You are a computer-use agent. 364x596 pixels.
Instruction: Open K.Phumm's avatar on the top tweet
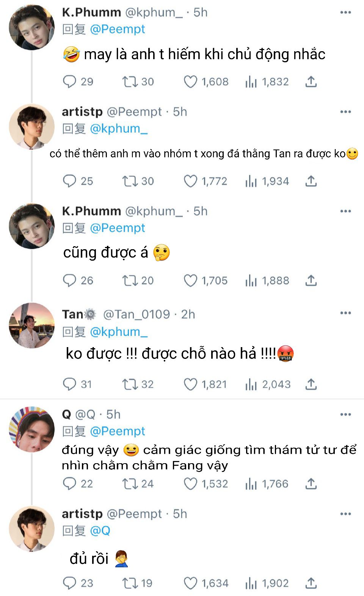pyautogui.click(x=31, y=27)
